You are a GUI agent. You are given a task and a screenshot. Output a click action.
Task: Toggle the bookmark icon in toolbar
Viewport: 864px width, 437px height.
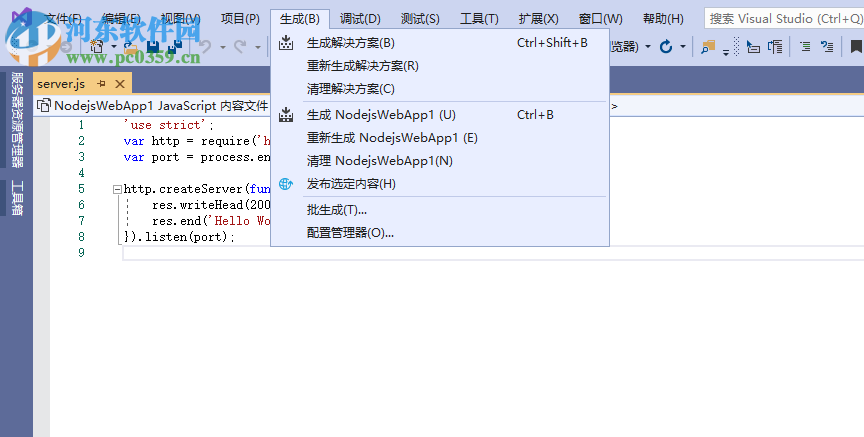[856, 47]
